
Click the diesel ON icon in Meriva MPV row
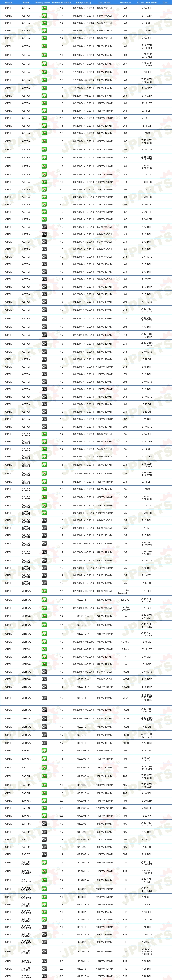tap(44, 698)
